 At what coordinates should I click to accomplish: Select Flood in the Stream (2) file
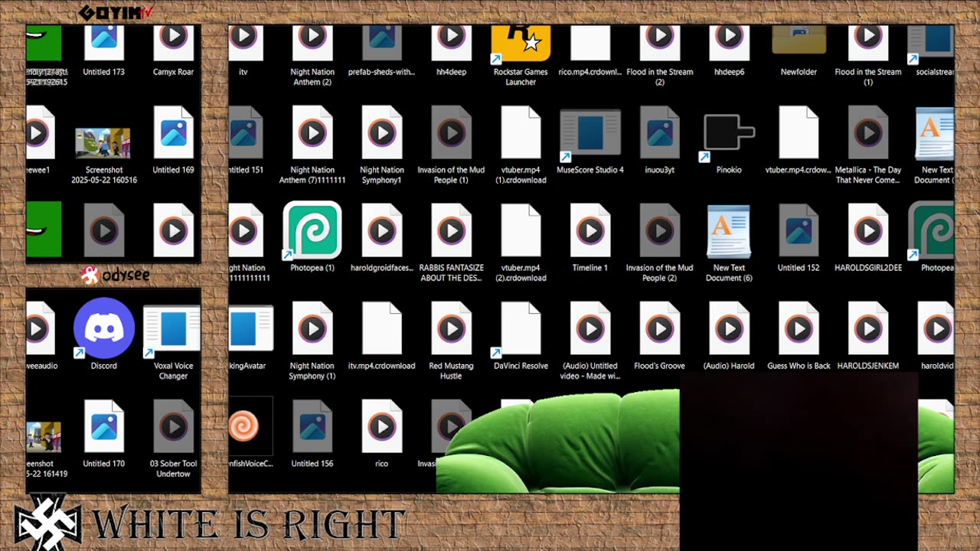pos(659,42)
